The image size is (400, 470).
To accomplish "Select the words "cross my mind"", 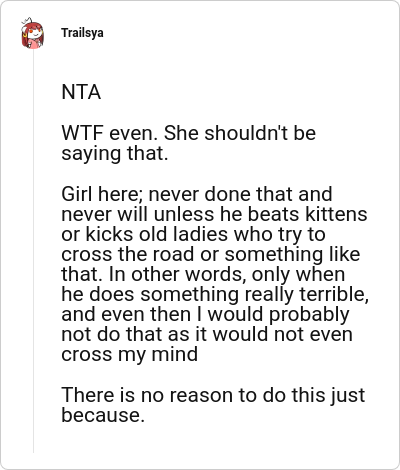I will (130, 355).
